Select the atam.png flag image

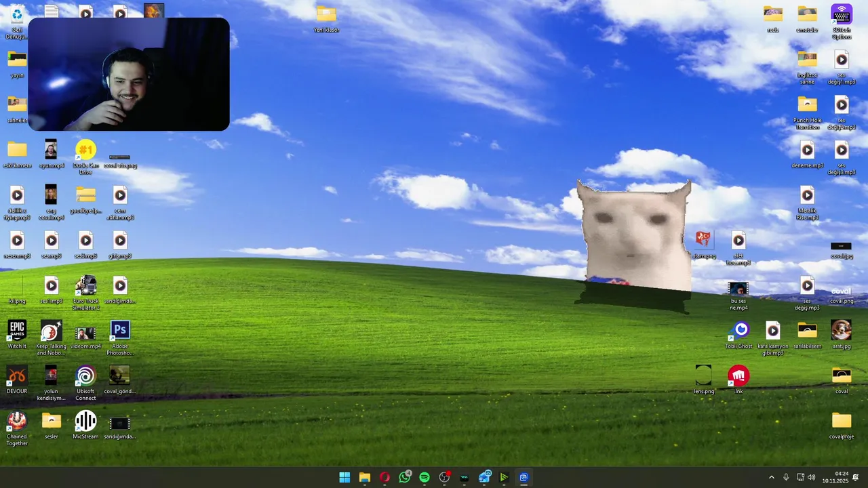[x=704, y=239]
